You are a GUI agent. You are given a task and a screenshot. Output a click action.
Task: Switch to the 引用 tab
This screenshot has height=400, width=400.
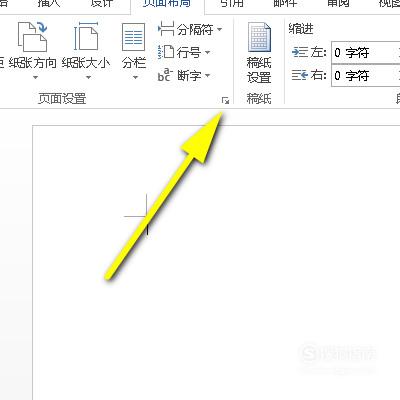(x=232, y=4)
